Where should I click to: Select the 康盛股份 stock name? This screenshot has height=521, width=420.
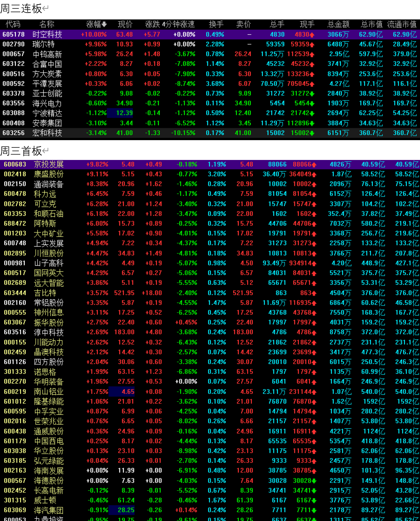pyautogui.click(x=49, y=174)
